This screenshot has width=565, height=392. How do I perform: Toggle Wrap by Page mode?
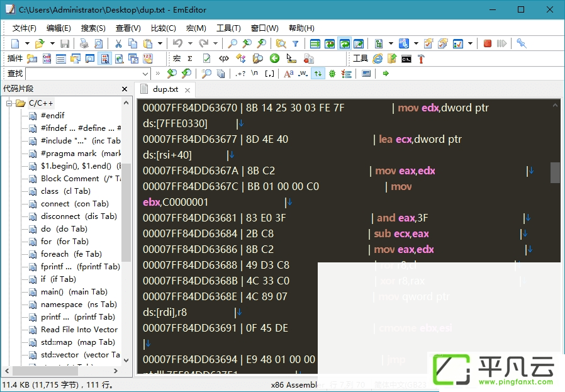(x=359, y=43)
